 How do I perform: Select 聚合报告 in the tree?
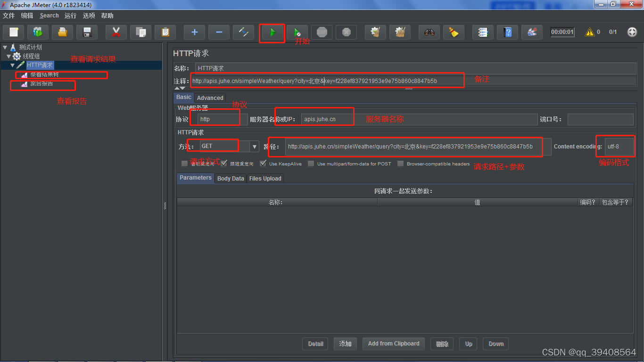tap(41, 84)
